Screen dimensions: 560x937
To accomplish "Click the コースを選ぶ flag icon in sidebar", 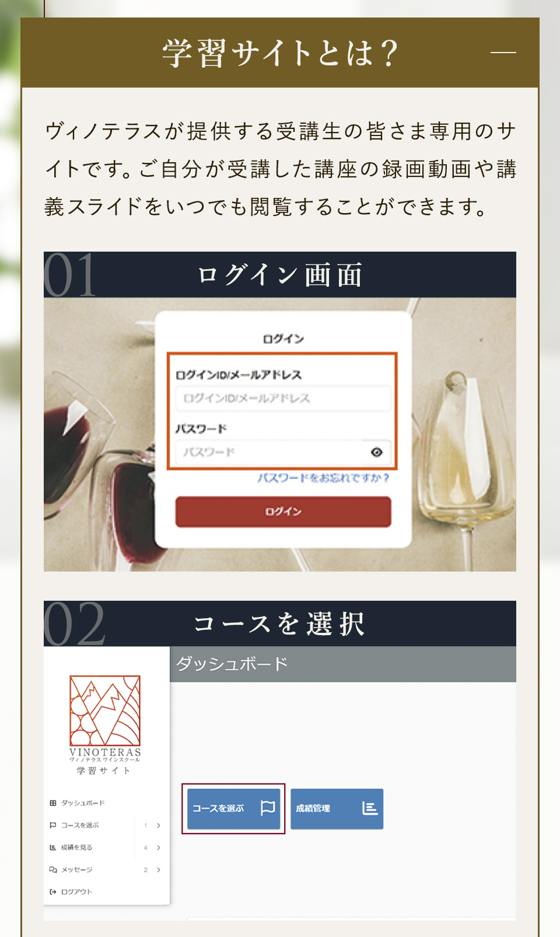I will (x=53, y=825).
